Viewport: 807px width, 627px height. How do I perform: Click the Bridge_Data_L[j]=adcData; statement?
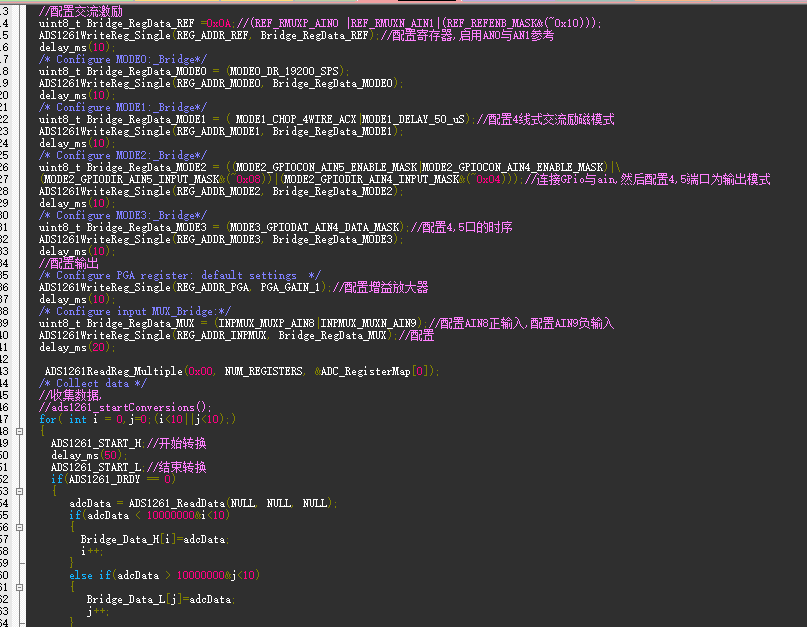tap(161, 599)
